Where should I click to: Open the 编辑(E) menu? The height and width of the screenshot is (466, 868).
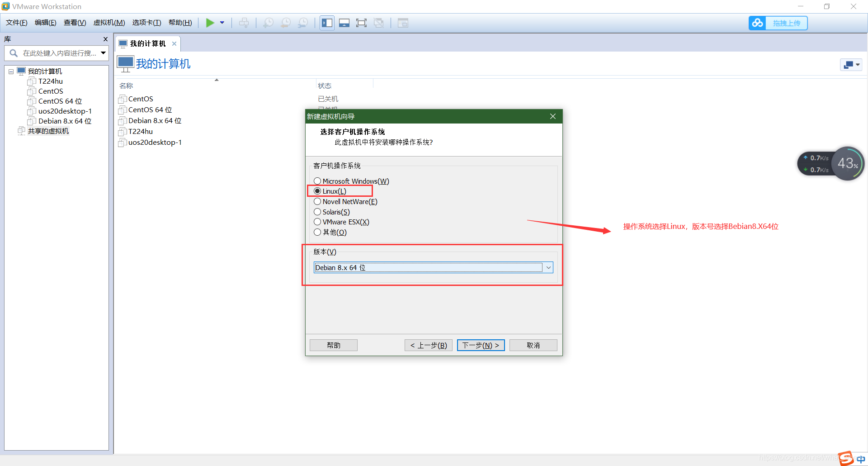pyautogui.click(x=45, y=23)
